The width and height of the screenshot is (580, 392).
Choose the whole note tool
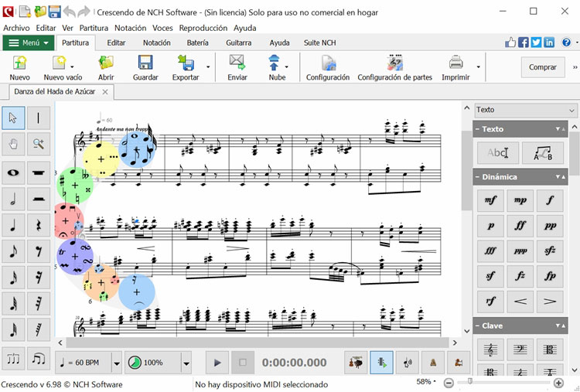pyautogui.click(x=13, y=172)
